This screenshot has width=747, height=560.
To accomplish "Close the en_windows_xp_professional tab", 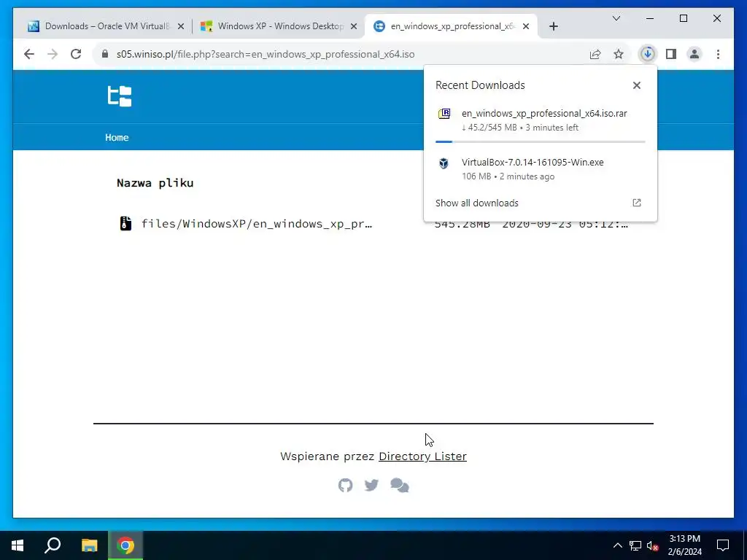I will tap(525, 27).
